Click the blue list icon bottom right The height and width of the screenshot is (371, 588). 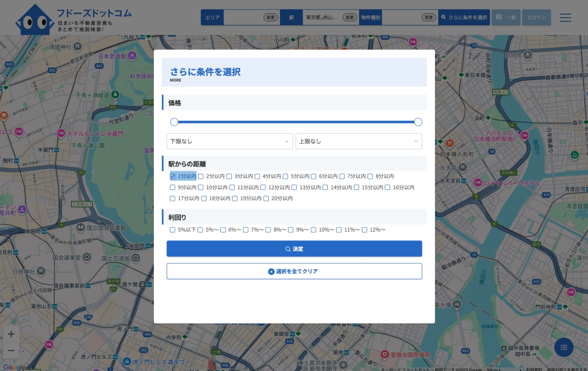coord(564,347)
